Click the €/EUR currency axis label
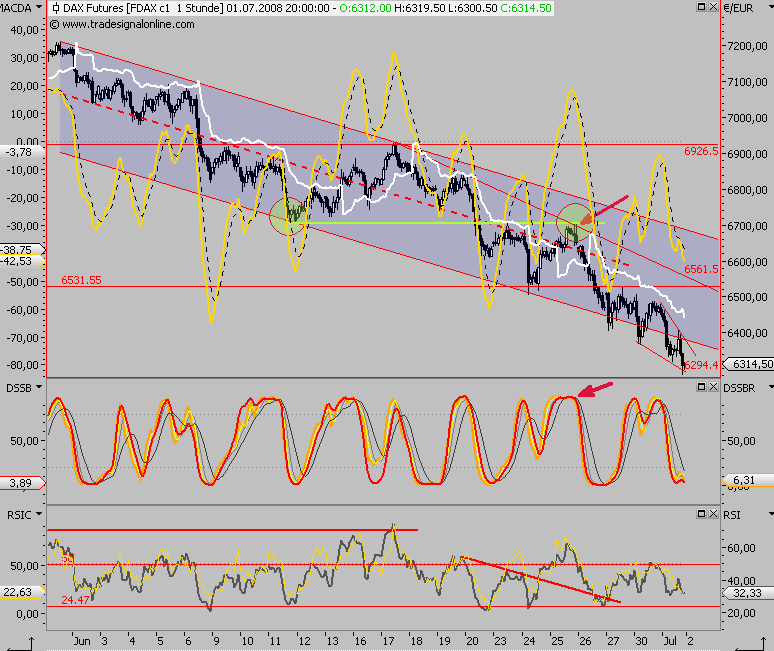 (739, 8)
